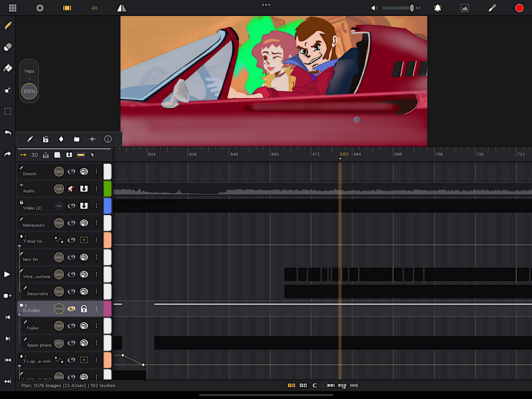
Task: Hide the Vidéo (2) layer
Action: [72, 206]
